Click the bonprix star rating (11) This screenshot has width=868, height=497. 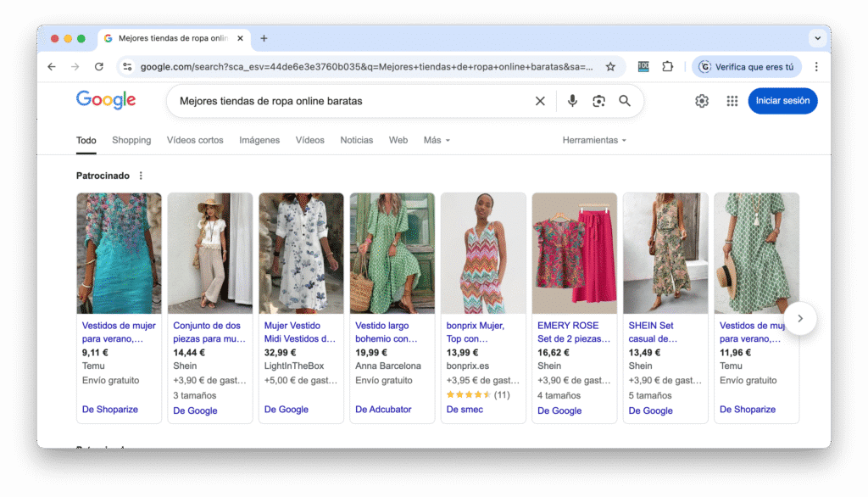click(x=478, y=395)
